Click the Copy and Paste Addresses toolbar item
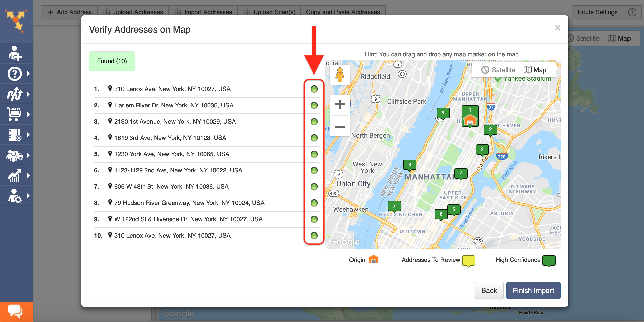Screen dimensions: 644x322 click(x=343, y=12)
